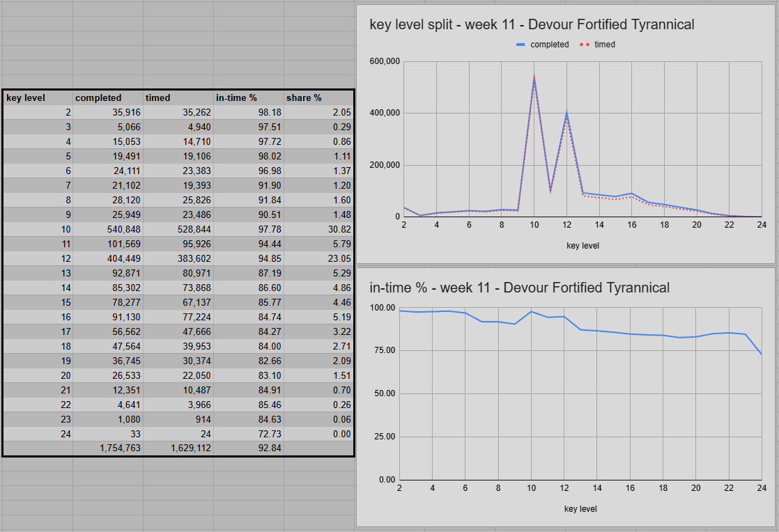Click the 'key level' header cell

click(38, 97)
